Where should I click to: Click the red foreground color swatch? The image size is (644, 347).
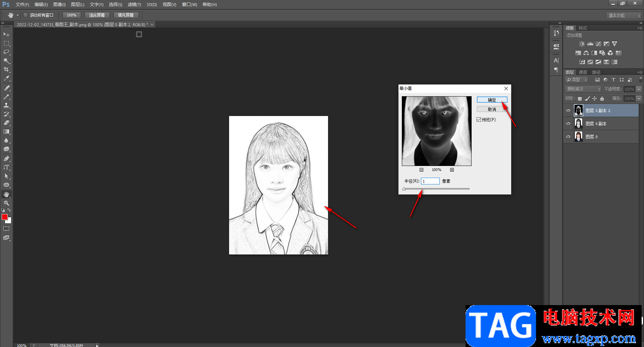[5, 217]
